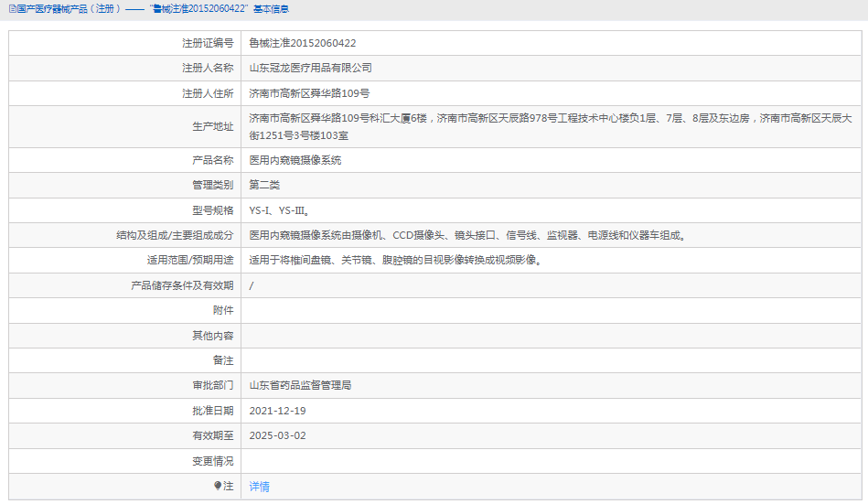Select the header title 国产医疗器械产品（注册）

(70, 9)
